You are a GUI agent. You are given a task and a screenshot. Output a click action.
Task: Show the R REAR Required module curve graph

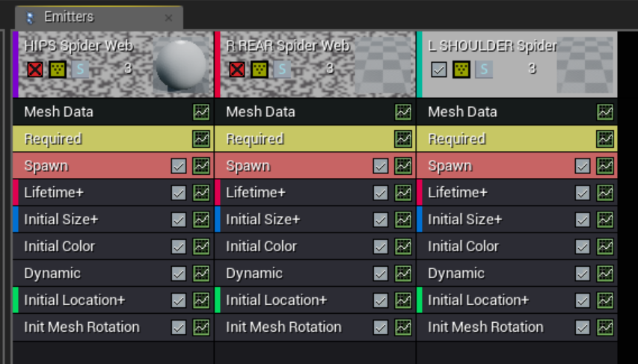pyautogui.click(x=403, y=139)
